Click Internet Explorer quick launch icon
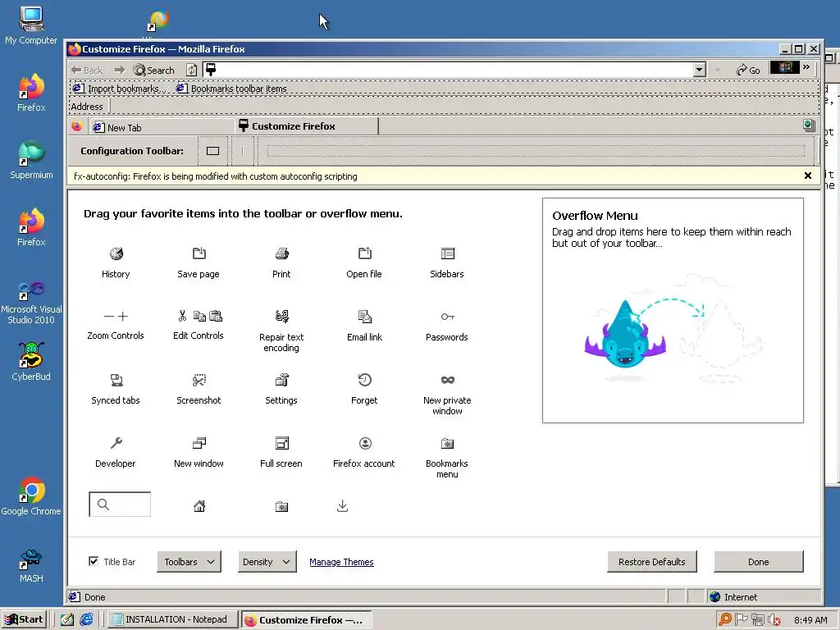Viewport: 840px width, 630px height. click(x=86, y=619)
